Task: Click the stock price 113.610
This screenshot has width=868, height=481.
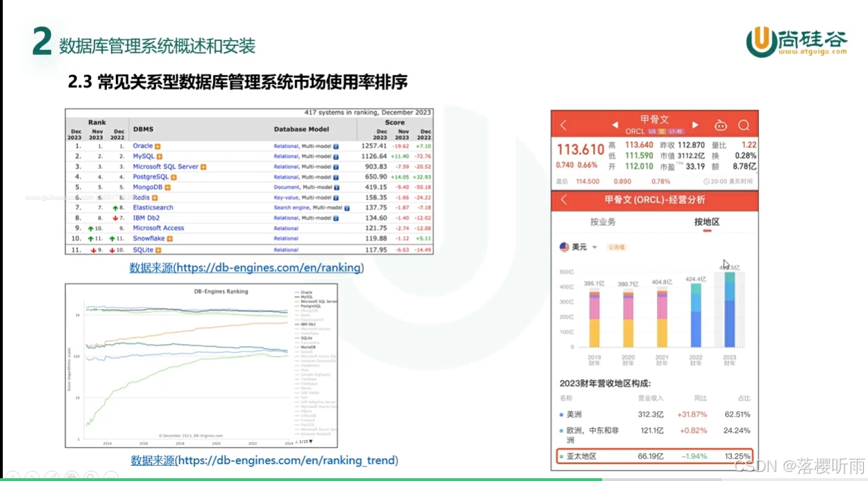Action: pyautogui.click(x=581, y=149)
